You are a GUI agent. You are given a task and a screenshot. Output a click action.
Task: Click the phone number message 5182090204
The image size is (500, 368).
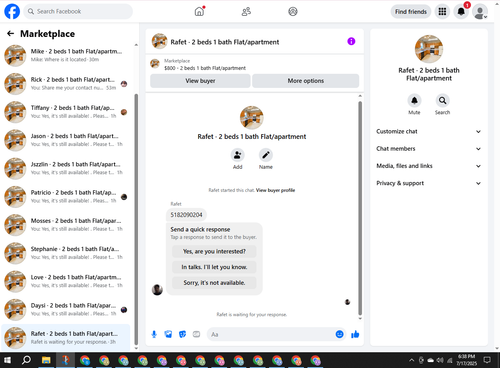186,215
